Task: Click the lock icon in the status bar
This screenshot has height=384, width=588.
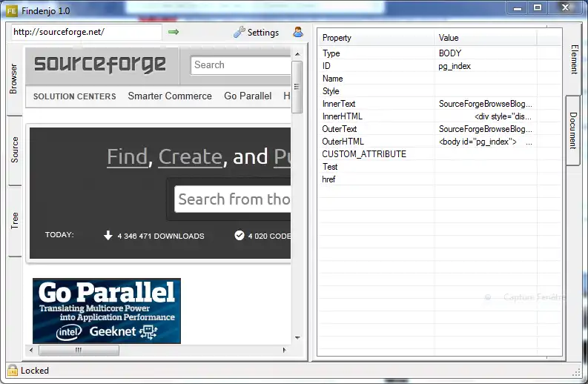Action: [13, 370]
